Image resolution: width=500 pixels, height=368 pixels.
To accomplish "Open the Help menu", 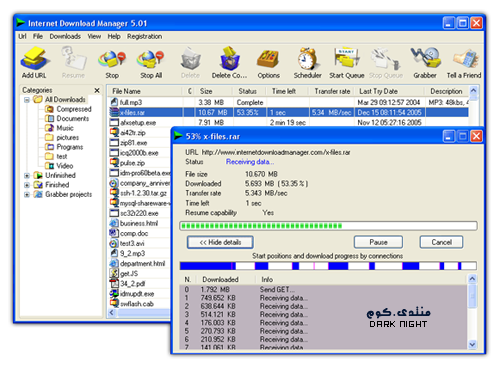I will [114, 36].
